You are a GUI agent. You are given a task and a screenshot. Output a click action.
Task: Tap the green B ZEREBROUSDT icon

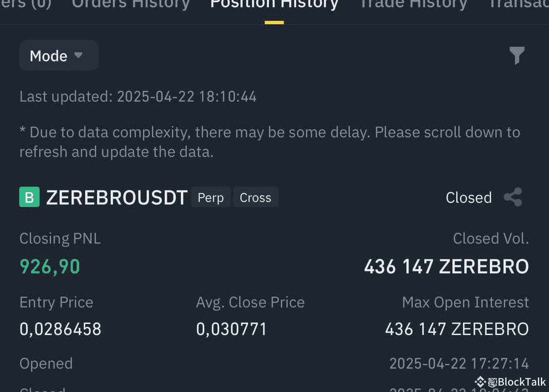pyautogui.click(x=29, y=197)
